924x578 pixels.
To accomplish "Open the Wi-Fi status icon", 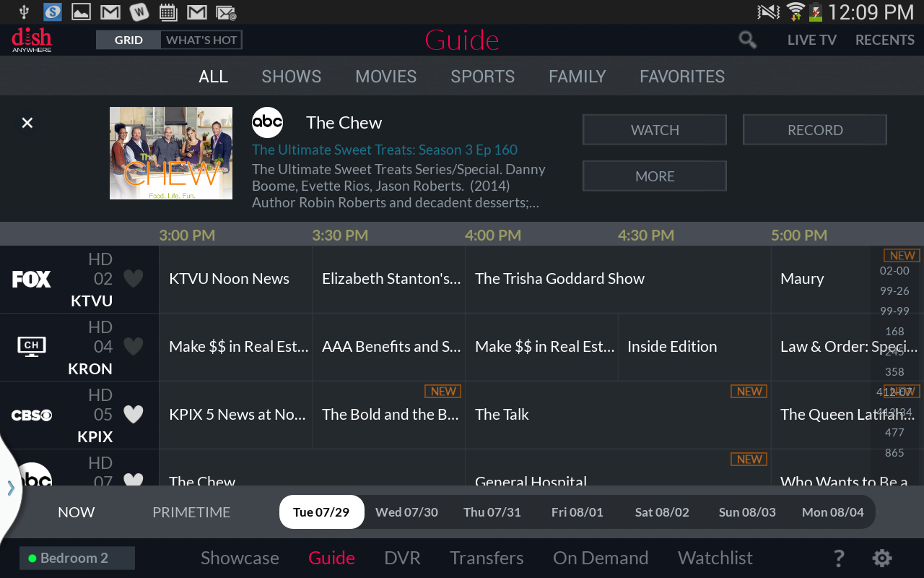I will coord(796,12).
